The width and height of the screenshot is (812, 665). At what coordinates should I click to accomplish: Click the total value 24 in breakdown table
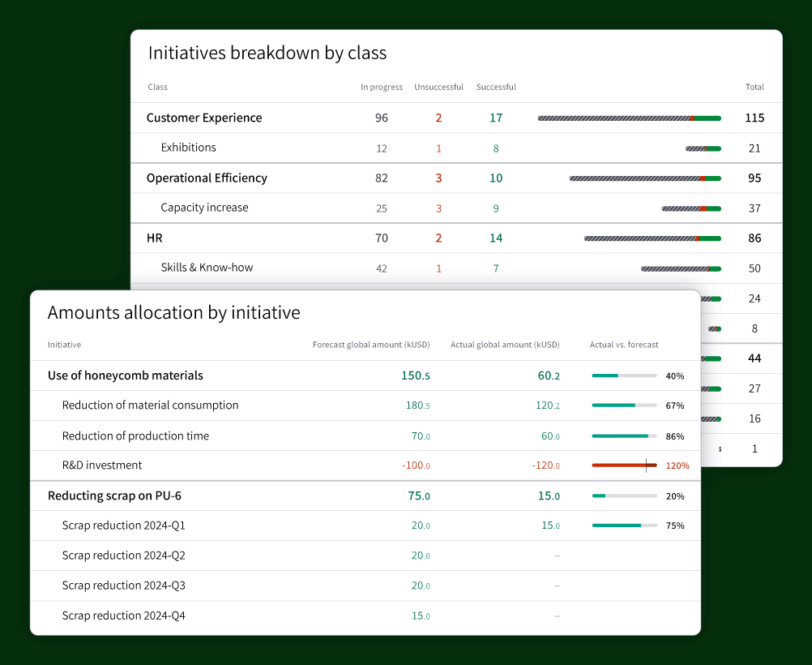point(754,298)
